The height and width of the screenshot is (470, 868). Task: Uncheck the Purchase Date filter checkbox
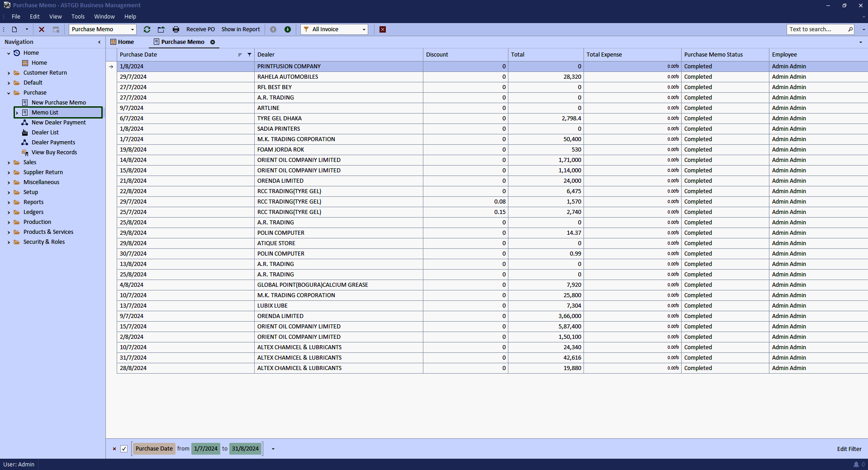(124, 449)
